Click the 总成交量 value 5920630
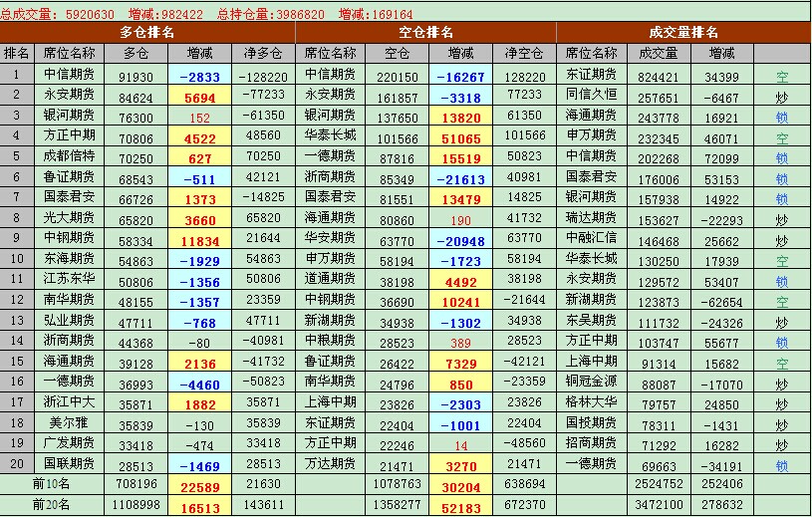 pyautogui.click(x=90, y=14)
